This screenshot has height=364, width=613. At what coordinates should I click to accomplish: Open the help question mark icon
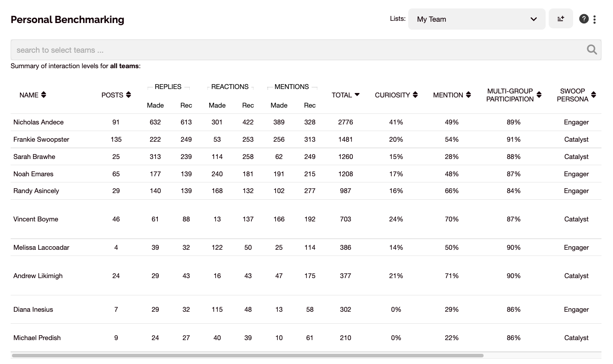click(x=584, y=19)
